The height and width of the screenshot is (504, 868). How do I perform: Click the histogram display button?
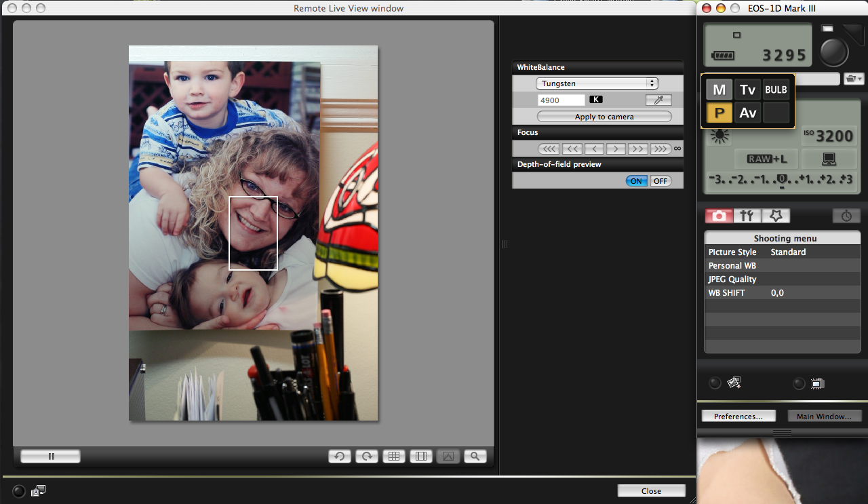tap(448, 457)
